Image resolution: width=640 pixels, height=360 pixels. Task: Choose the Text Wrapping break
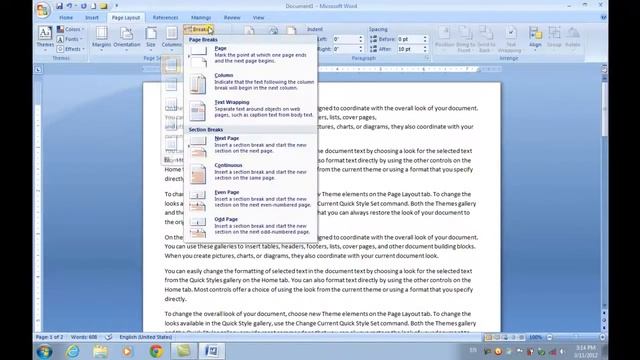pos(251,109)
